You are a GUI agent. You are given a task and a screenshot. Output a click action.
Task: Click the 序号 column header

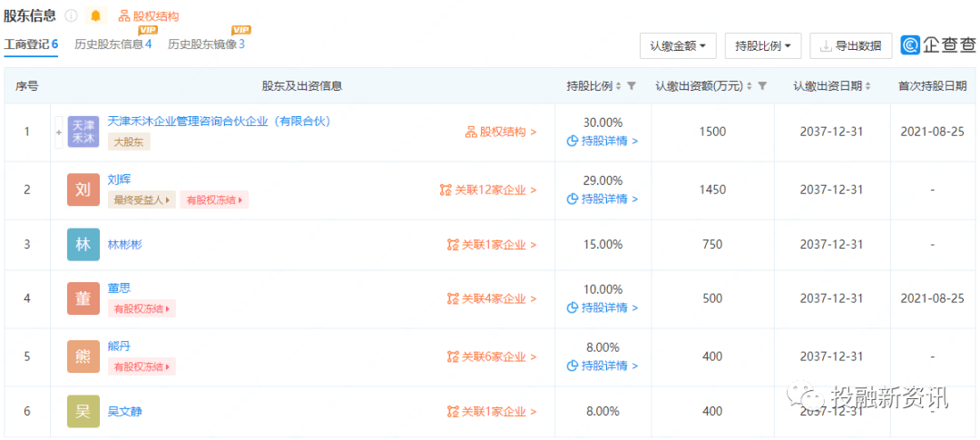tap(27, 86)
